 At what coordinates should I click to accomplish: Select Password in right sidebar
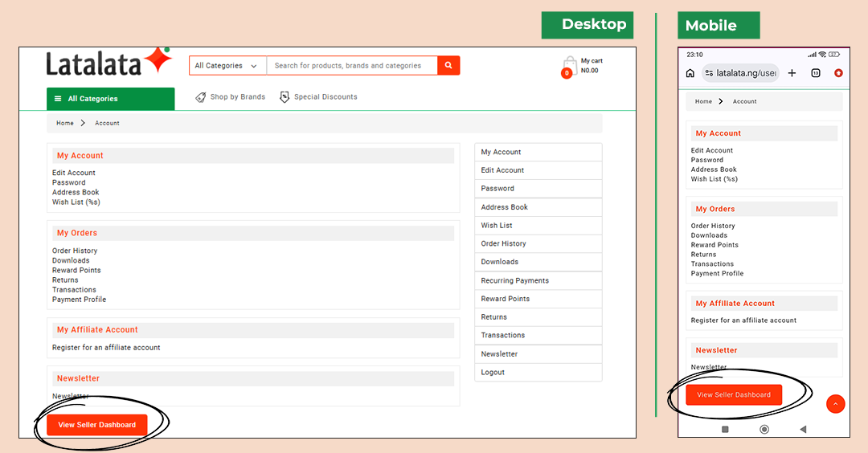[538, 189]
